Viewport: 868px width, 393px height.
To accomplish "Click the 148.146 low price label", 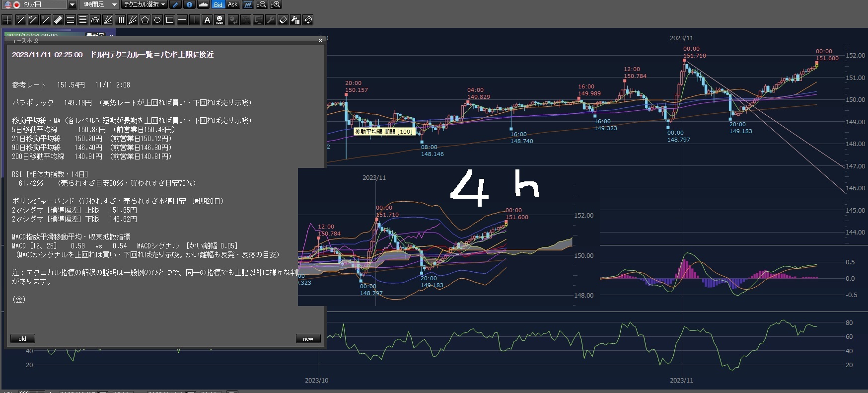I will 433,154.
